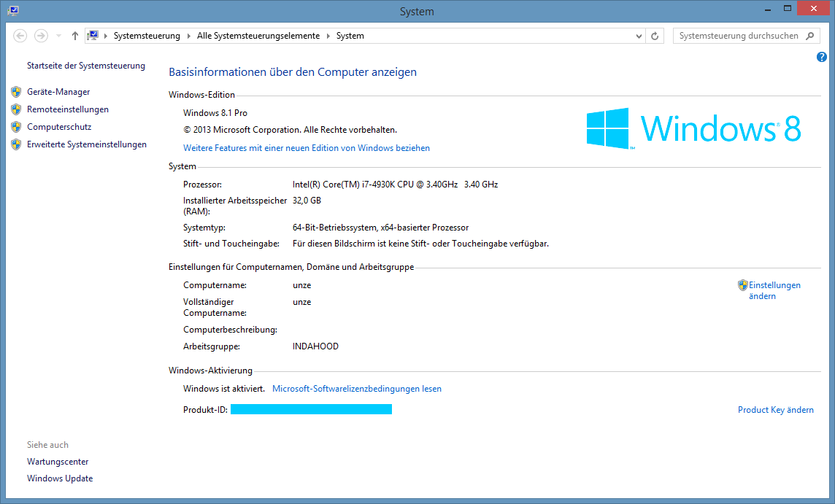Click shield icon beside Erweiterte Systemeinstellungen
835x504 pixels.
[x=16, y=144]
